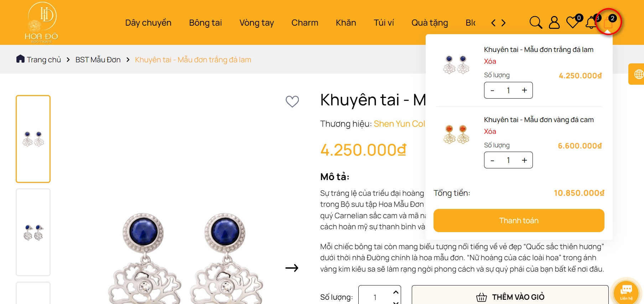Open the wishlist heart in header
This screenshot has height=304, width=644.
coord(572,22)
